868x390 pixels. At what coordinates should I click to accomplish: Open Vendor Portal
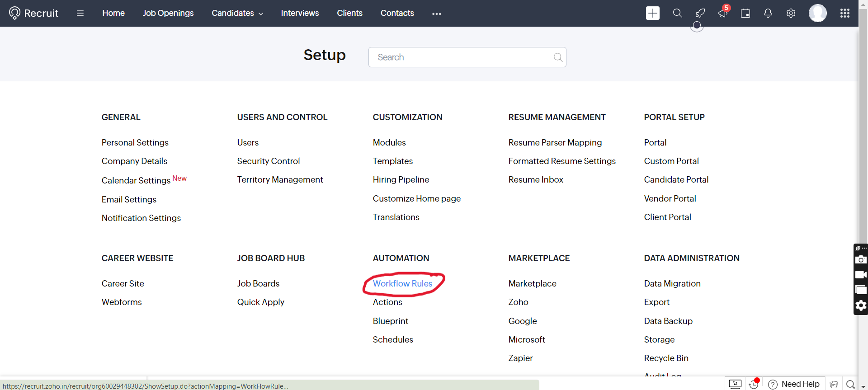click(670, 198)
